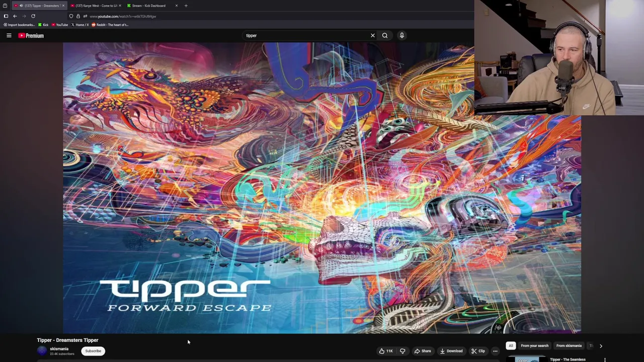Open Home / X bookmark
Screen dimensions: 644x362
click(x=80, y=25)
